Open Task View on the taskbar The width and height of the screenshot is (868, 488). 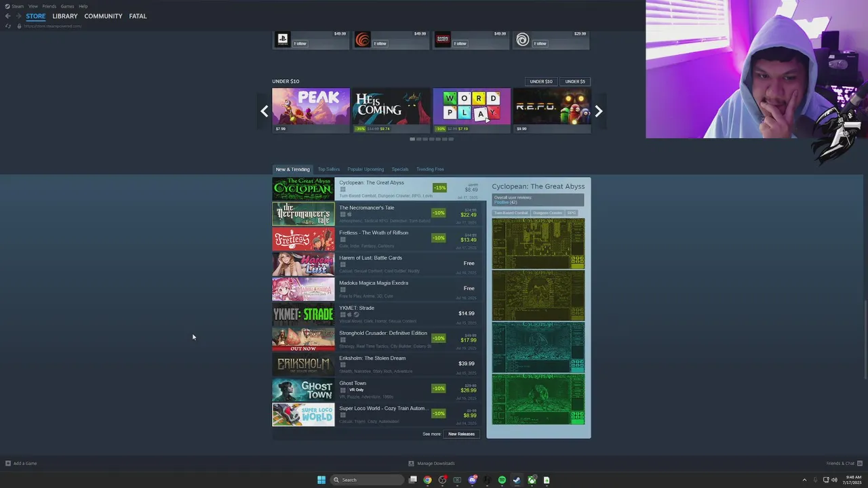[412, 480]
